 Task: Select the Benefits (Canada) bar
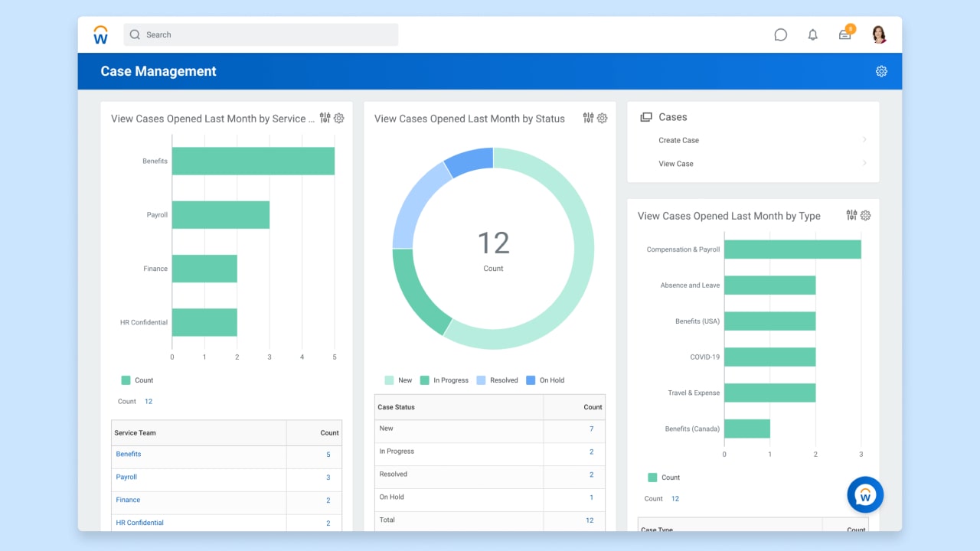pyautogui.click(x=747, y=429)
